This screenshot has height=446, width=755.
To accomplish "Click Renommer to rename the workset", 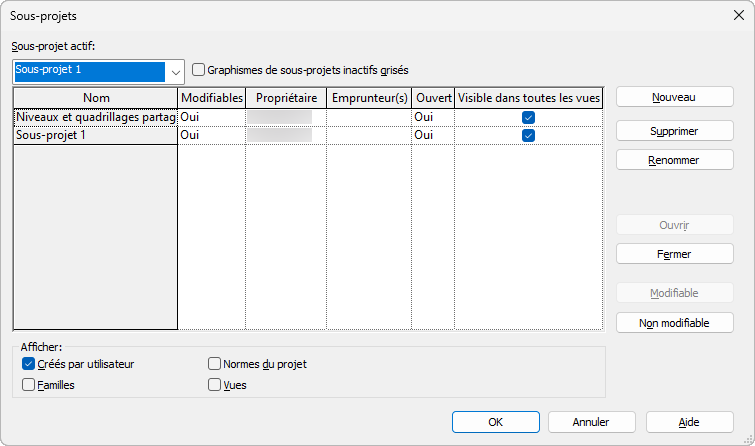I will [674, 160].
